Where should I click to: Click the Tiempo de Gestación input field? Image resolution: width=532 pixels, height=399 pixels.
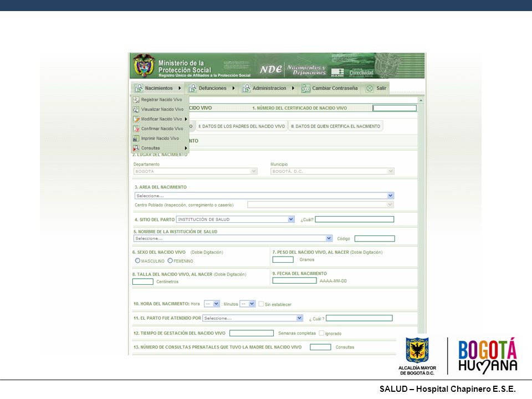(x=252, y=333)
